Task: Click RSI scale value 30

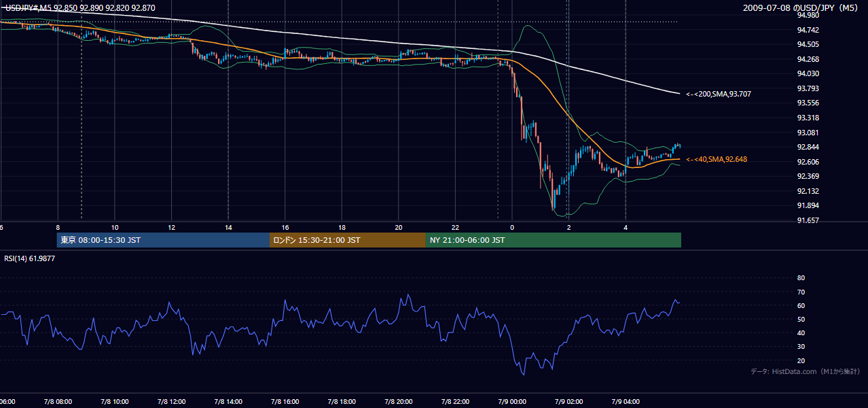Action: pos(801,346)
